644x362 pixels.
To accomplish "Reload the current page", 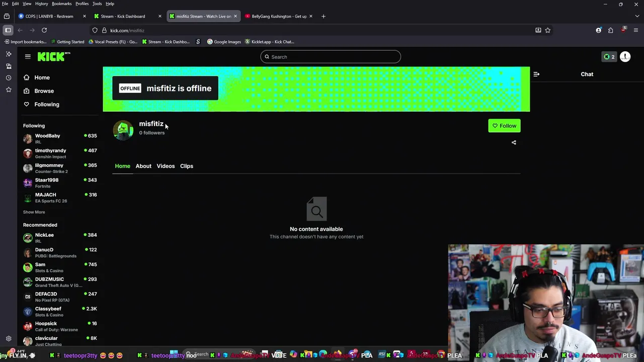I will 44,30.
